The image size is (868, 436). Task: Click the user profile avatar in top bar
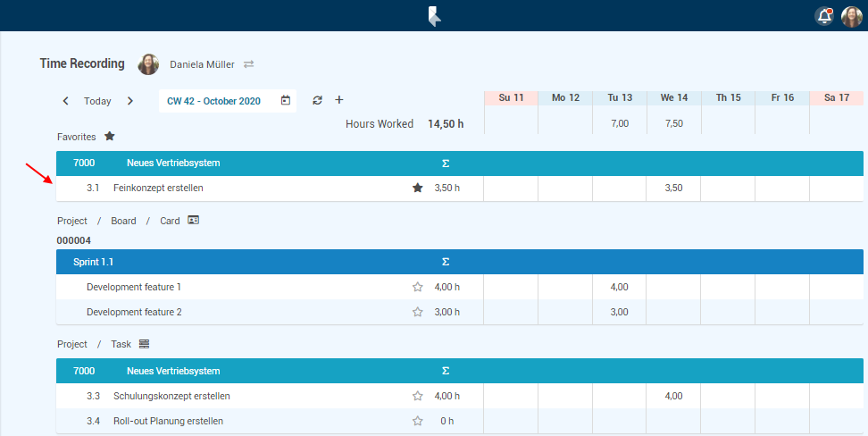point(851,16)
